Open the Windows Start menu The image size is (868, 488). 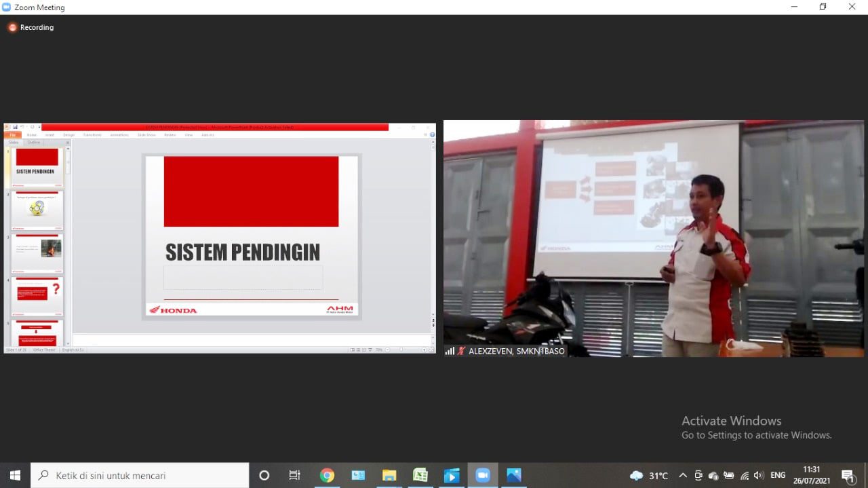(15, 475)
